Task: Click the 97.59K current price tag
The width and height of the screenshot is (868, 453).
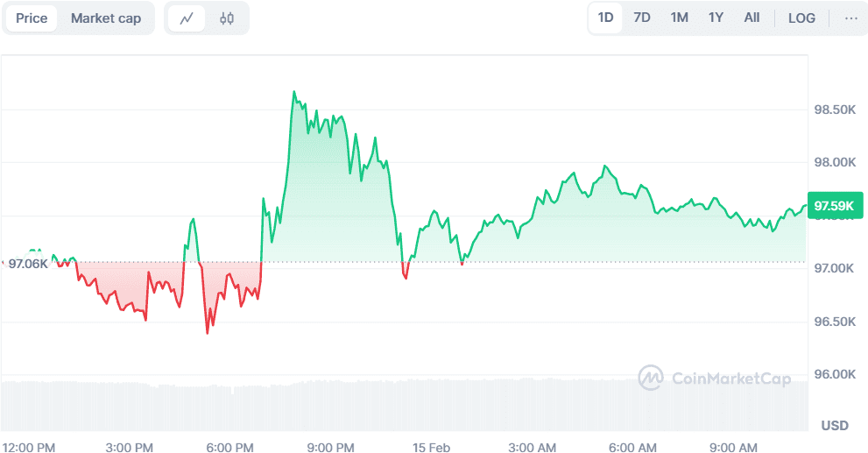Action: point(835,206)
